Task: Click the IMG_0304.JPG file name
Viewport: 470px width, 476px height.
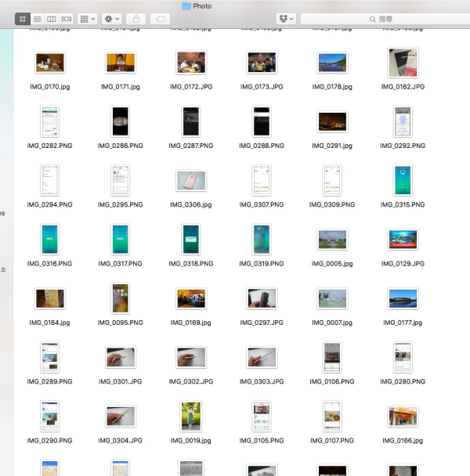Action: click(x=121, y=441)
